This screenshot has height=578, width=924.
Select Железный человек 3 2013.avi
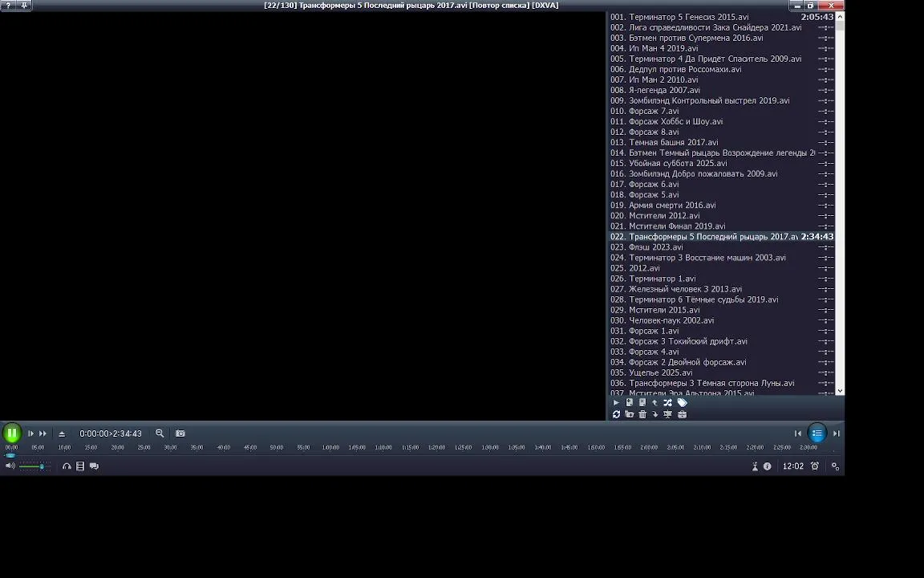click(722, 289)
